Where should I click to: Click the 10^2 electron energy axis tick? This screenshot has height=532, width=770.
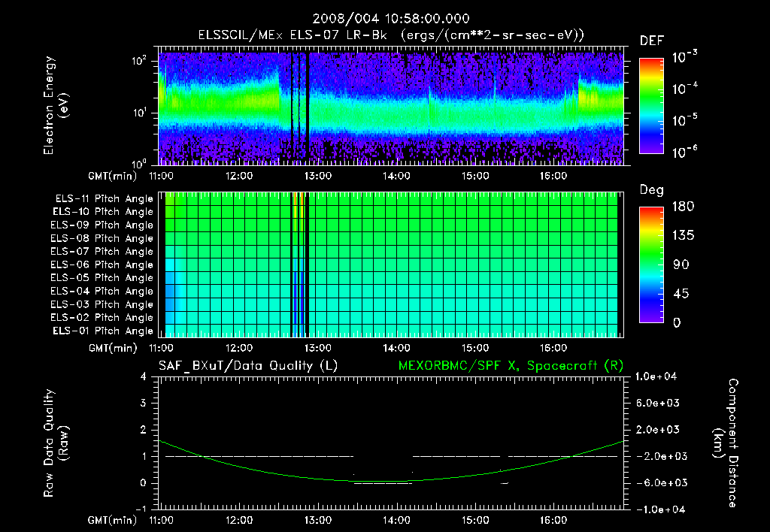tap(139, 61)
